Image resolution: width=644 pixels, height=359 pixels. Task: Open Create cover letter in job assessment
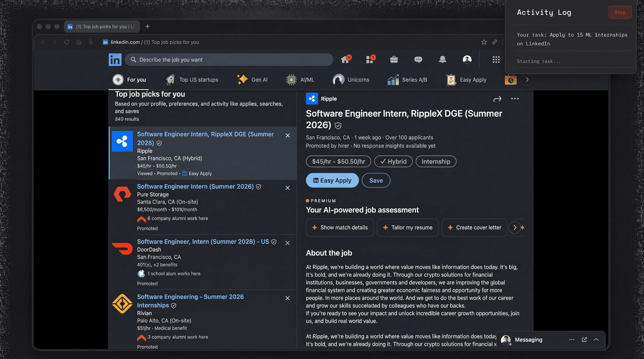click(x=474, y=228)
